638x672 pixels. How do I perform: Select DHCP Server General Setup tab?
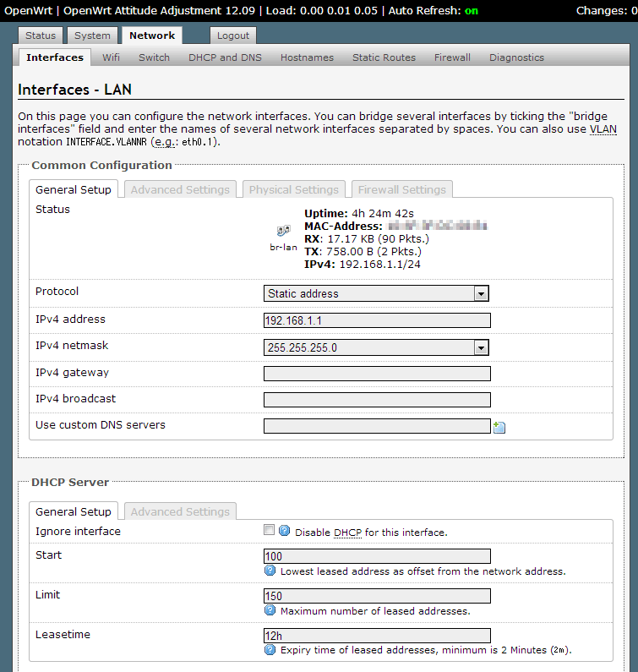tap(74, 511)
